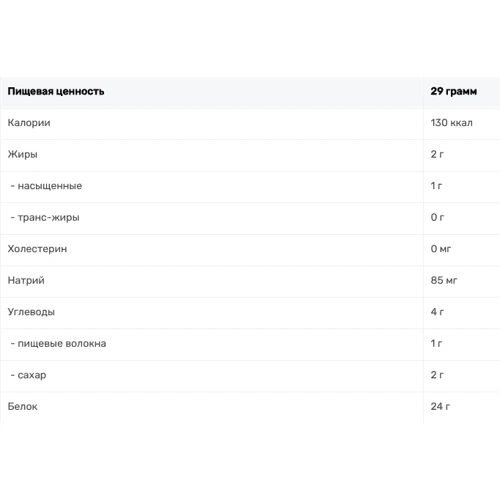The height and width of the screenshot is (500, 500).
Task: Select the '29 грамм' column header
Action: click(x=453, y=91)
